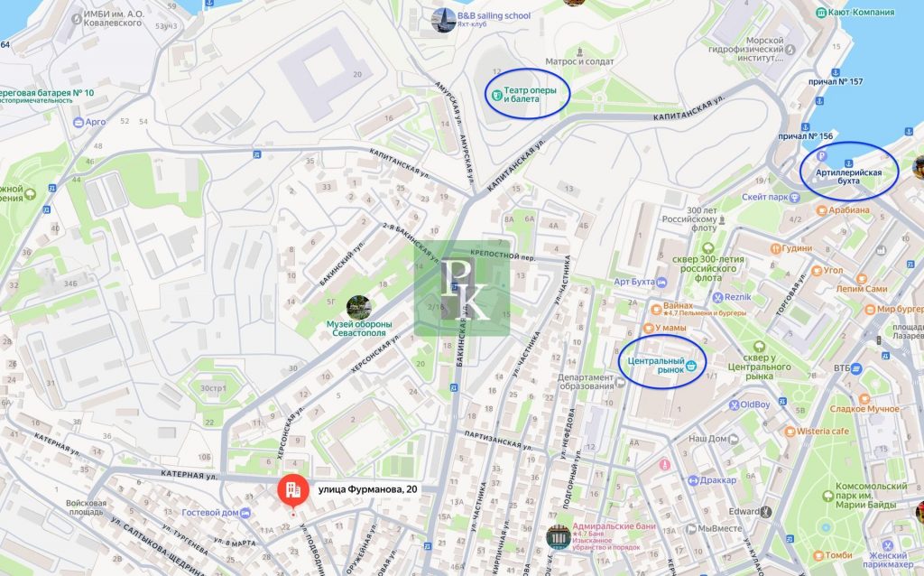Select the Гостевой дом hotel icon

coord(245,513)
